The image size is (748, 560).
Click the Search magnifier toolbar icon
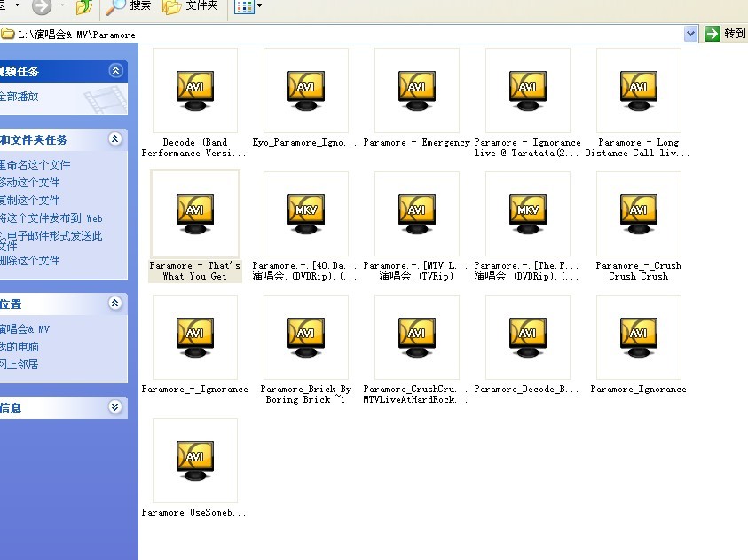point(115,6)
